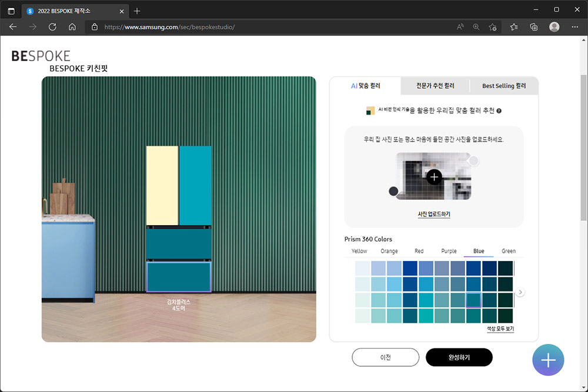
Task: Pick the royal blue swatch, first row fourth
Action: click(x=410, y=269)
